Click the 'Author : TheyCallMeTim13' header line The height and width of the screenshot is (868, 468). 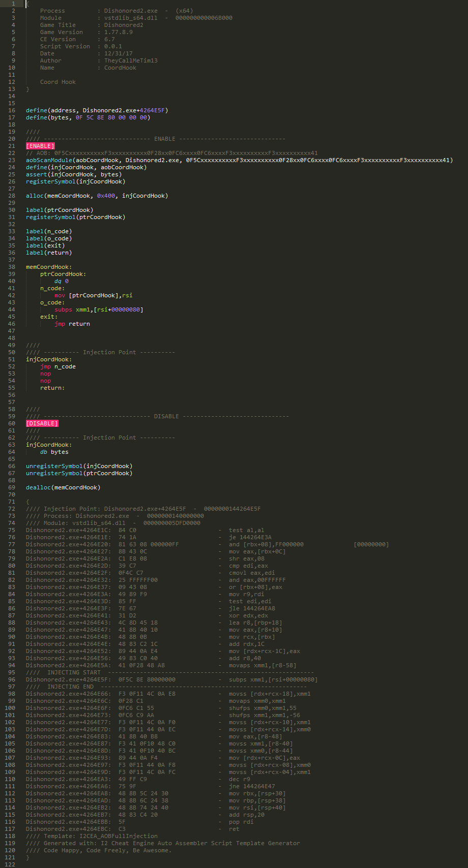99,60
